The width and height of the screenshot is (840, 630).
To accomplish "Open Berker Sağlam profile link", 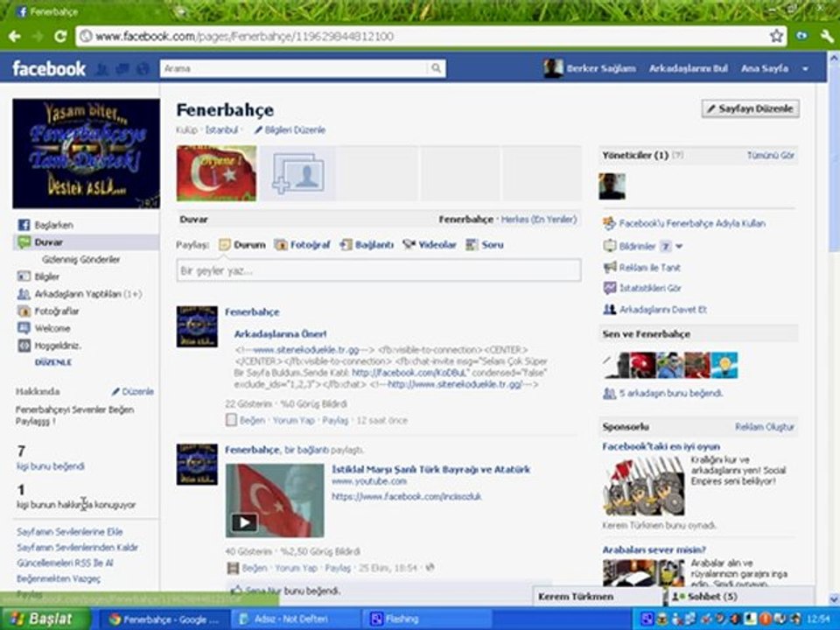I will point(601,68).
